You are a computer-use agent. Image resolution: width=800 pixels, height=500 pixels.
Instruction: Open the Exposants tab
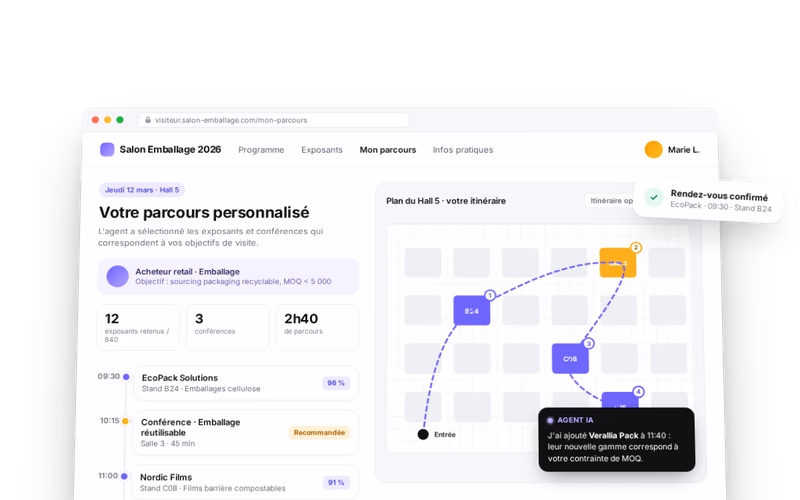[x=322, y=150]
